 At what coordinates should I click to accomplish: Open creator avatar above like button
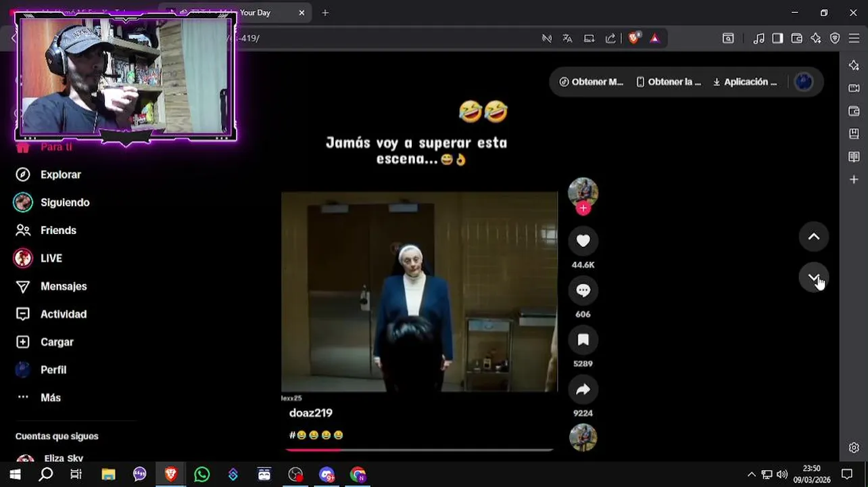(583, 191)
